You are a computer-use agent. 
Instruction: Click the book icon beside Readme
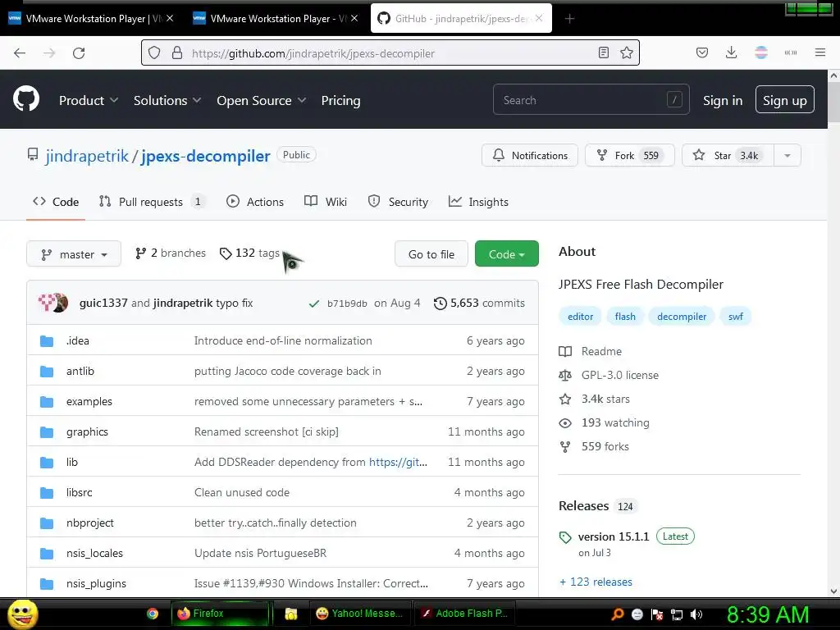point(565,351)
